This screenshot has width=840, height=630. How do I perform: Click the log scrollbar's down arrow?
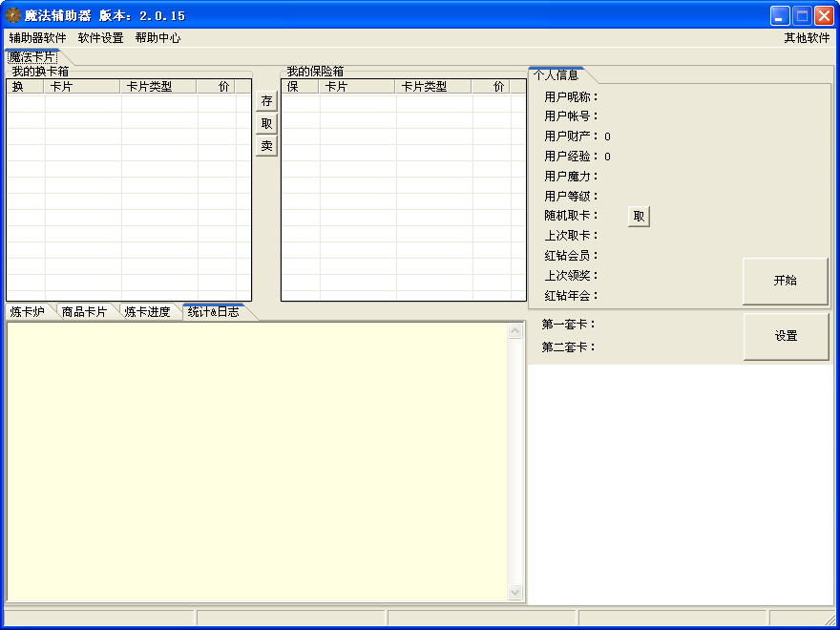[x=515, y=593]
